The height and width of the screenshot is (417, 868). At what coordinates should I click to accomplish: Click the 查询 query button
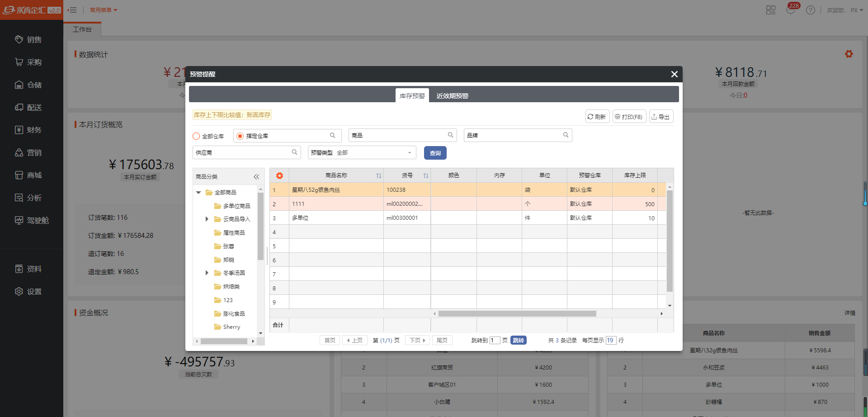click(435, 153)
